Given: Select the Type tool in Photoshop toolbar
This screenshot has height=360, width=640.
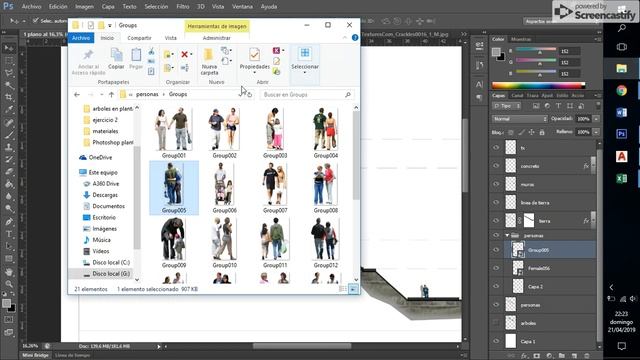Looking at the screenshot, I should point(9,234).
